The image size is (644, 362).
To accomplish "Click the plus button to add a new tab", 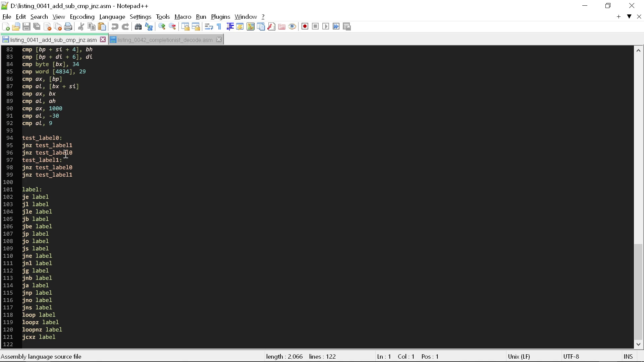I will (619, 16).
